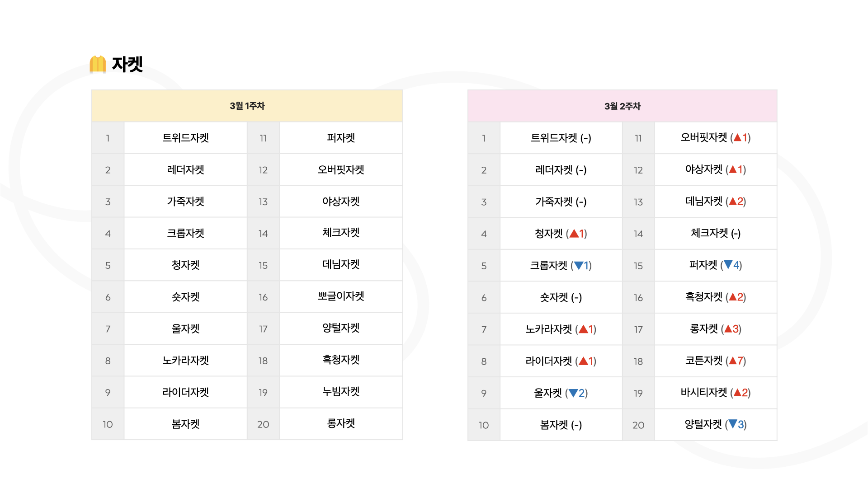
Task: Click the 자켓 page title
Action: click(x=127, y=64)
